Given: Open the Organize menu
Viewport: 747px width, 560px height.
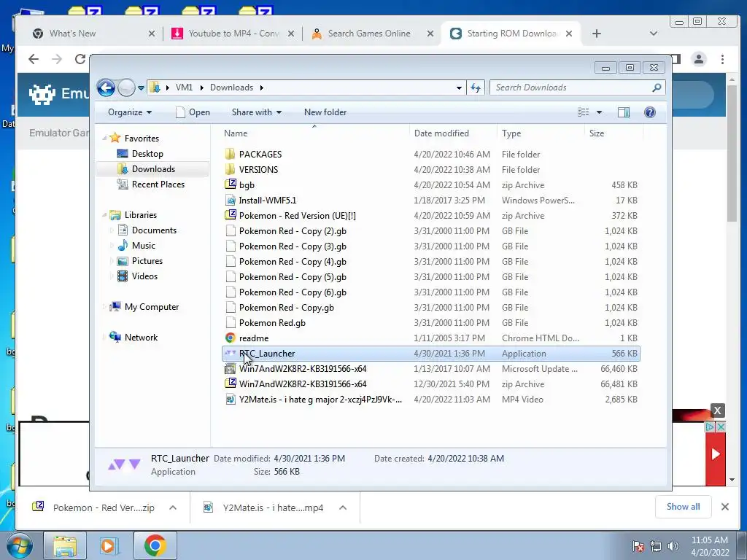Looking at the screenshot, I should 130,112.
